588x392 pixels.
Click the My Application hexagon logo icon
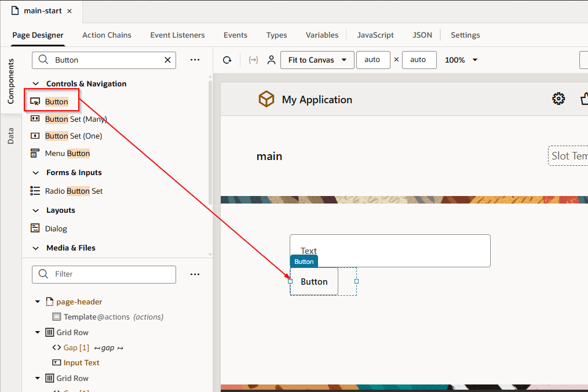pyautogui.click(x=266, y=99)
